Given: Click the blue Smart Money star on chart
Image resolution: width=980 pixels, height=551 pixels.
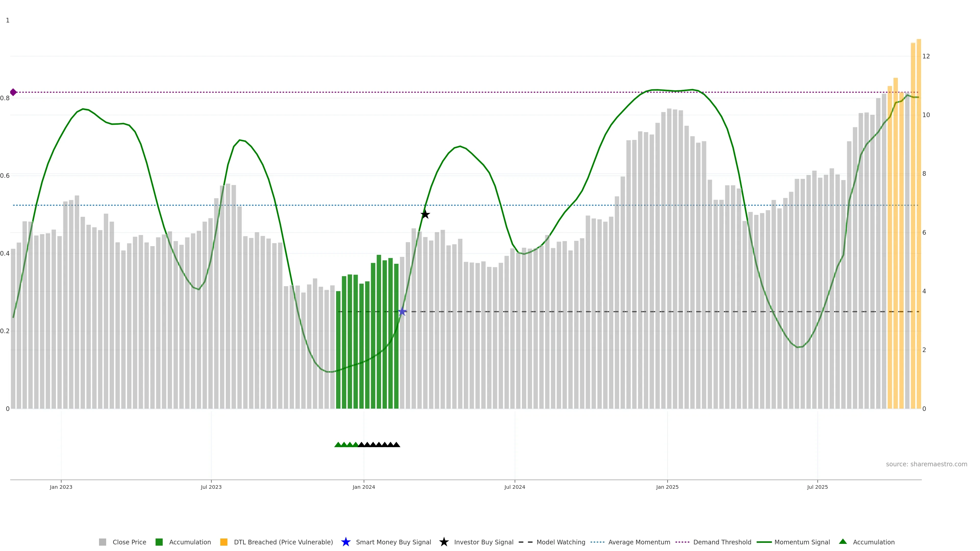Looking at the screenshot, I should 402,312.
